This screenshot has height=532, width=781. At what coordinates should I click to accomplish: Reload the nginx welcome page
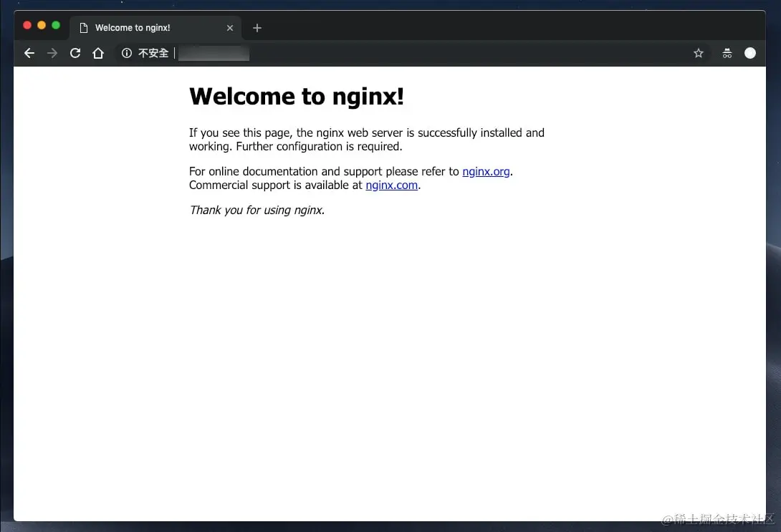tap(75, 53)
